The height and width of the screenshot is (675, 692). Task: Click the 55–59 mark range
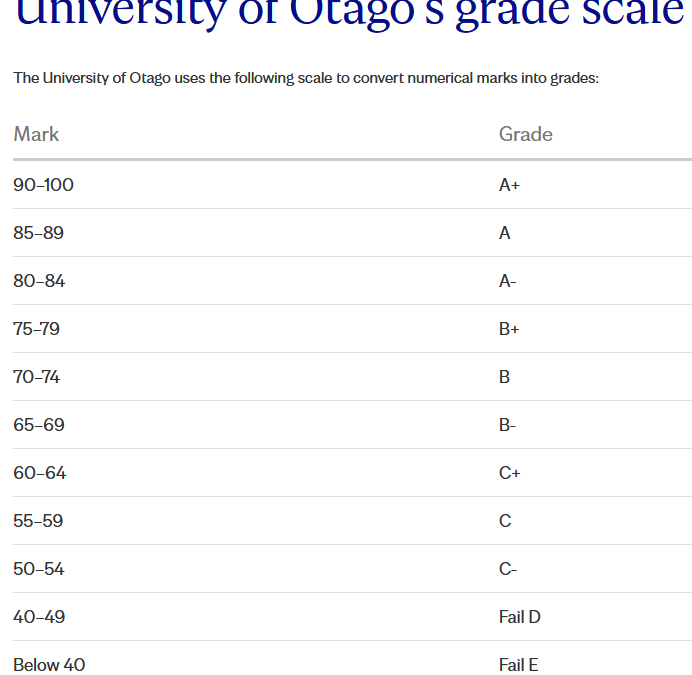click(x=38, y=521)
